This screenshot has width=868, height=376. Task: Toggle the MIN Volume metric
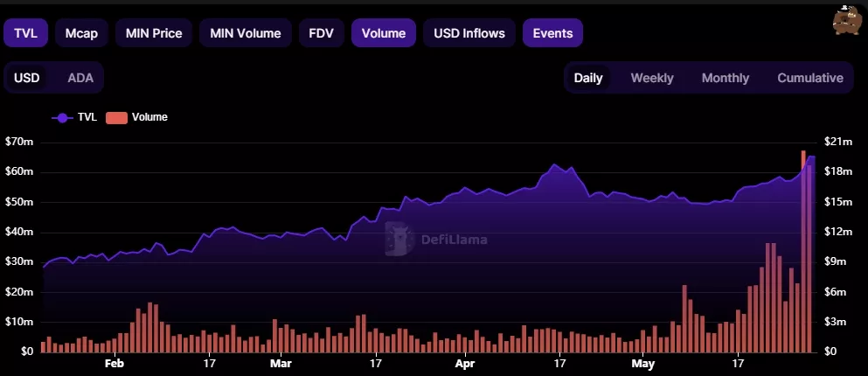[245, 33]
